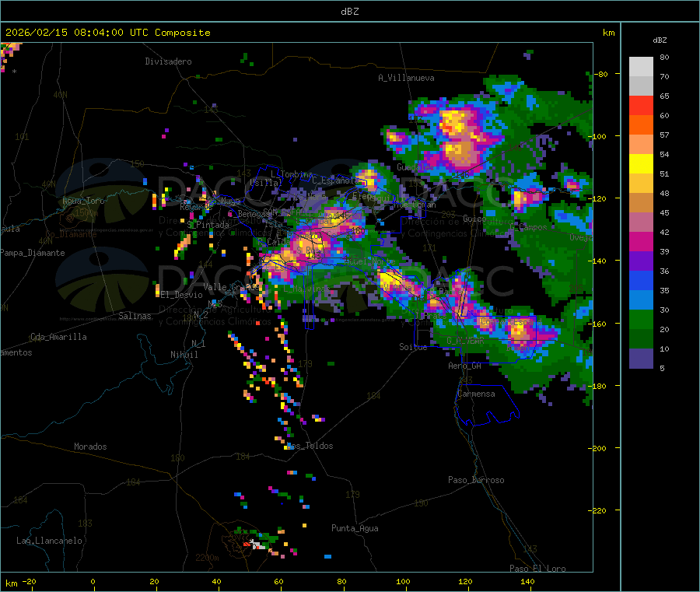Viewport: 700px width, 592px height.
Task: Click the Aero_GA label
Action: coord(465,366)
